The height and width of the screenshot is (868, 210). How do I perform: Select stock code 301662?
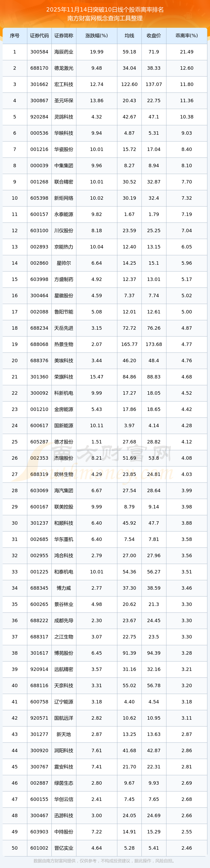point(39,84)
